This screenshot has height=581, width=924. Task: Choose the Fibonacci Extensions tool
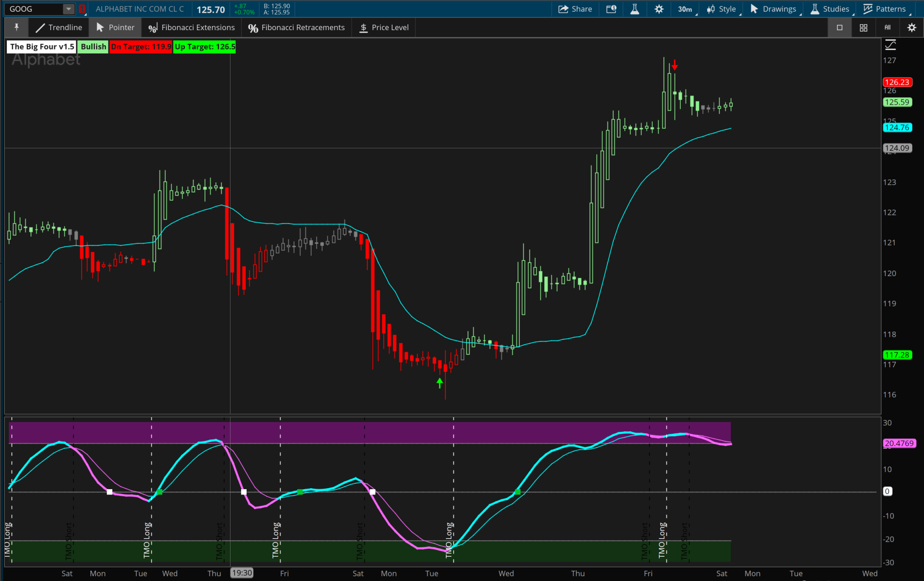click(192, 28)
